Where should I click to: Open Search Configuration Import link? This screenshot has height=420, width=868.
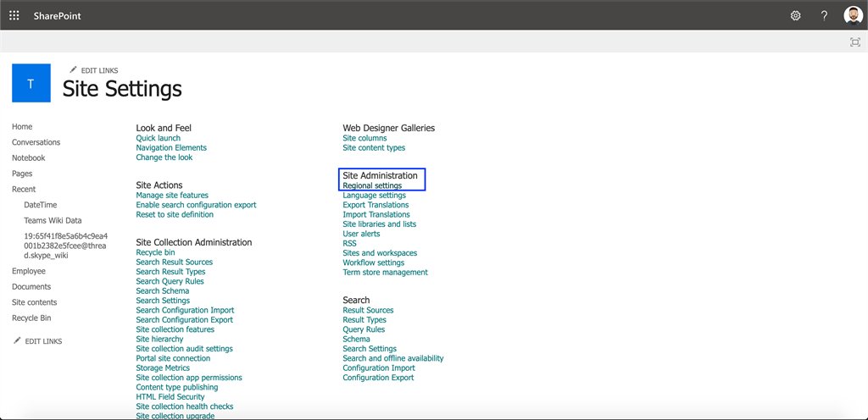tap(185, 310)
